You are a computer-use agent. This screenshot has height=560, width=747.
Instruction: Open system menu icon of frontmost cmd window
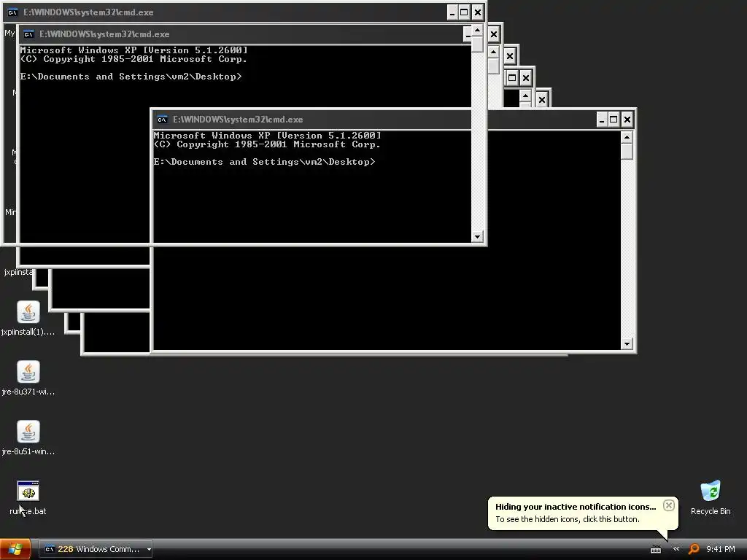pos(162,120)
